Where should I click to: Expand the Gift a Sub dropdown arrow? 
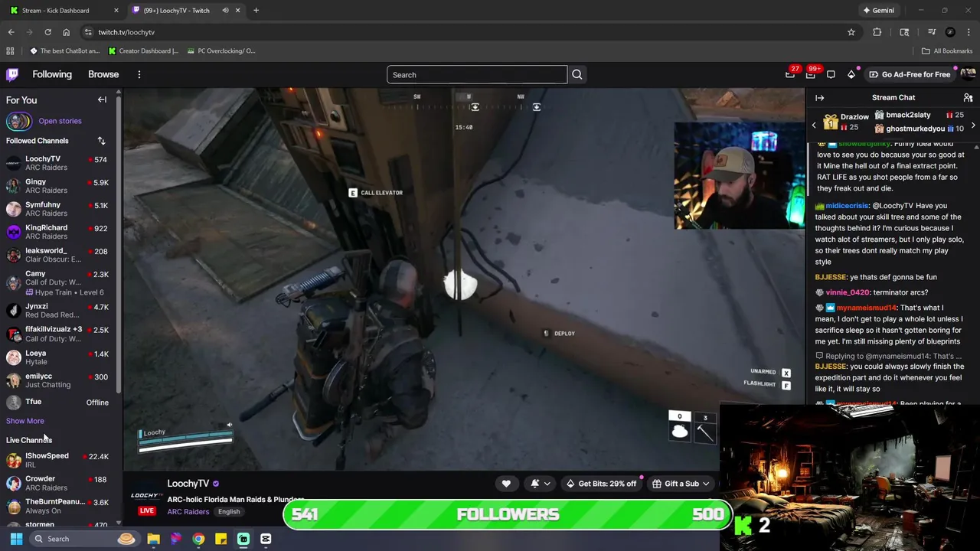(x=706, y=484)
